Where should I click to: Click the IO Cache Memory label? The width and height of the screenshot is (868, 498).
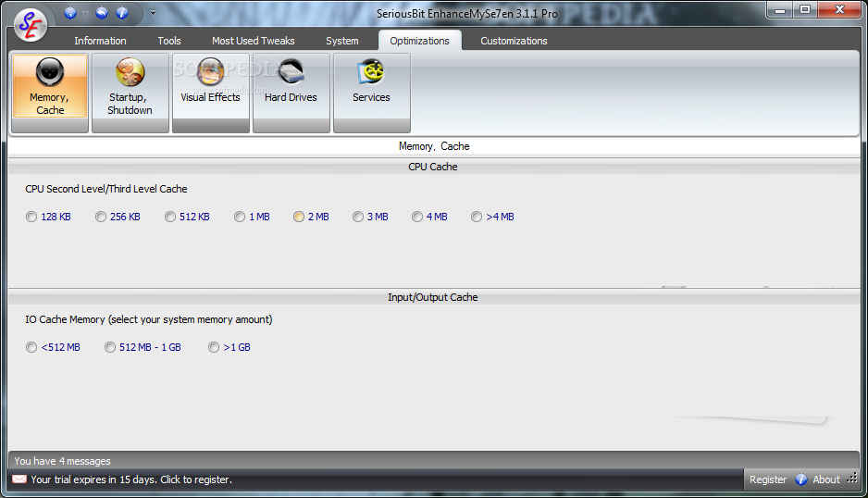(x=148, y=319)
